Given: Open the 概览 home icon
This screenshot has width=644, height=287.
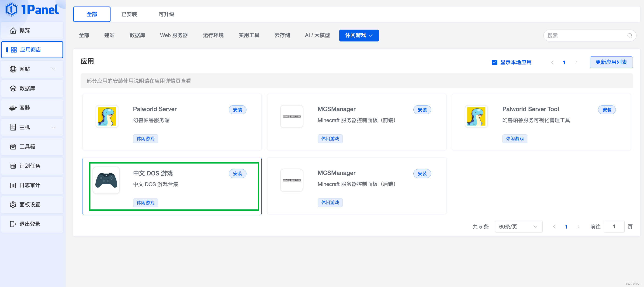Looking at the screenshot, I should pos(13,31).
